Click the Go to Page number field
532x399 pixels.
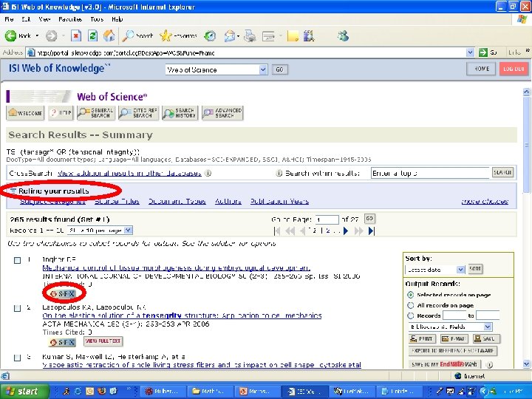tap(327, 219)
